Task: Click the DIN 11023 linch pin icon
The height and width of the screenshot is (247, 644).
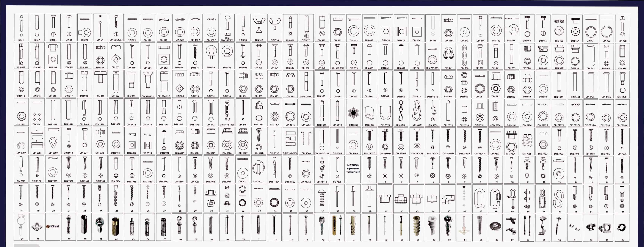Action: [x=258, y=168]
